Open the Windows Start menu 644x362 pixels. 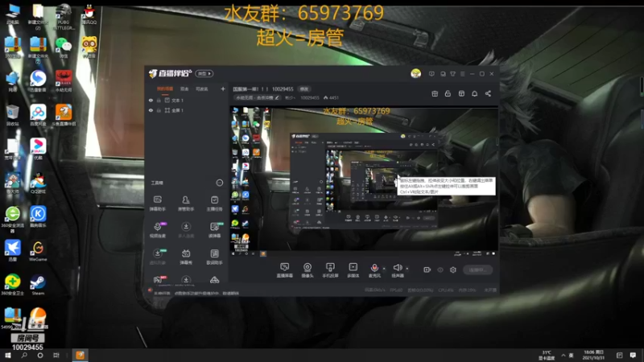coord(8,355)
